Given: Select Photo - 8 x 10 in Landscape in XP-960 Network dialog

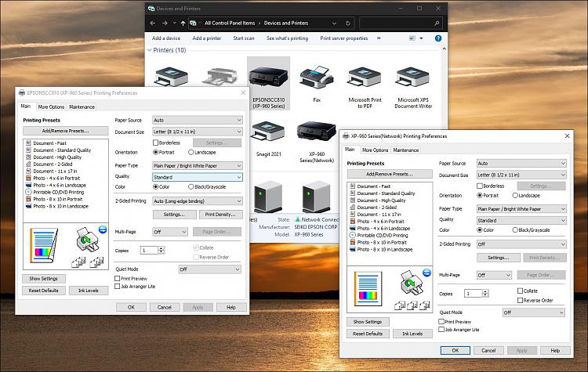Looking at the screenshot, I should 381,250.
